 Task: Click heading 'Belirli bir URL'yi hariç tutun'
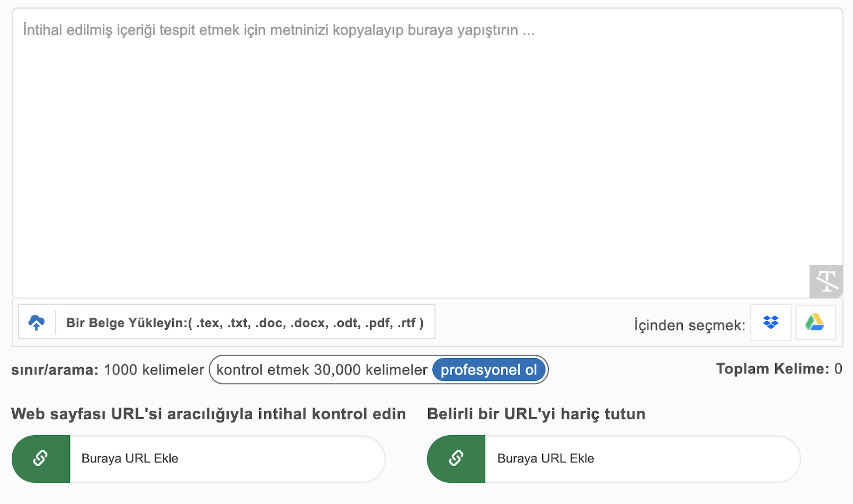tap(536, 414)
